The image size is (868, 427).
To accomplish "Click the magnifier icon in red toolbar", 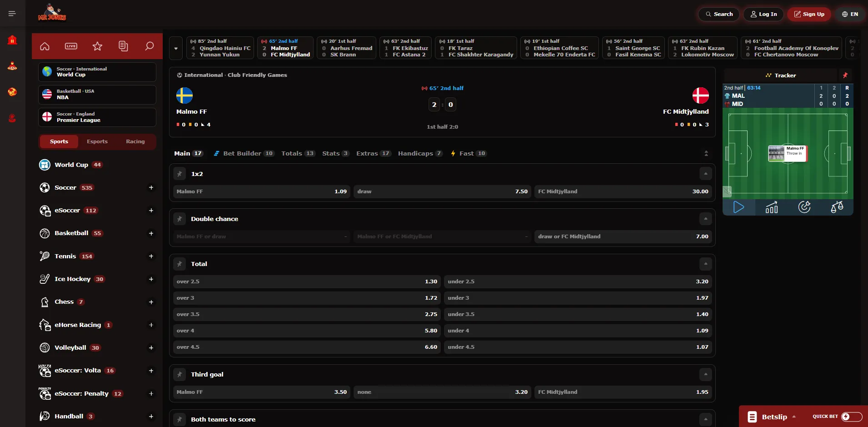I will tap(150, 46).
